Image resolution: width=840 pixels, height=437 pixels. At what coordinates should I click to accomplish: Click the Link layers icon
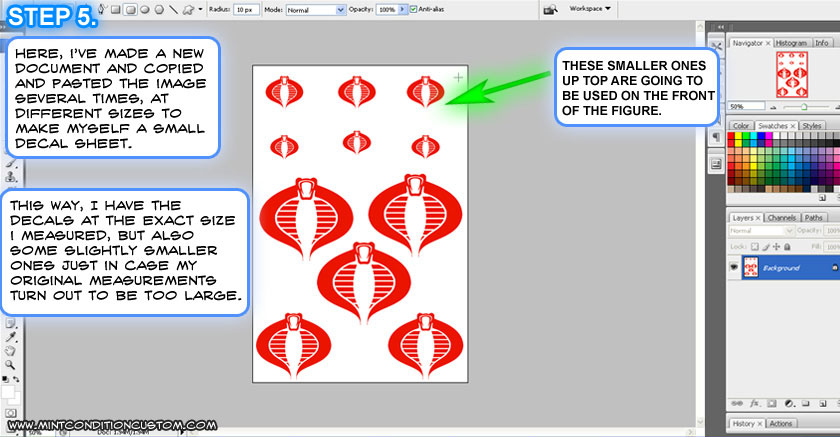737,403
